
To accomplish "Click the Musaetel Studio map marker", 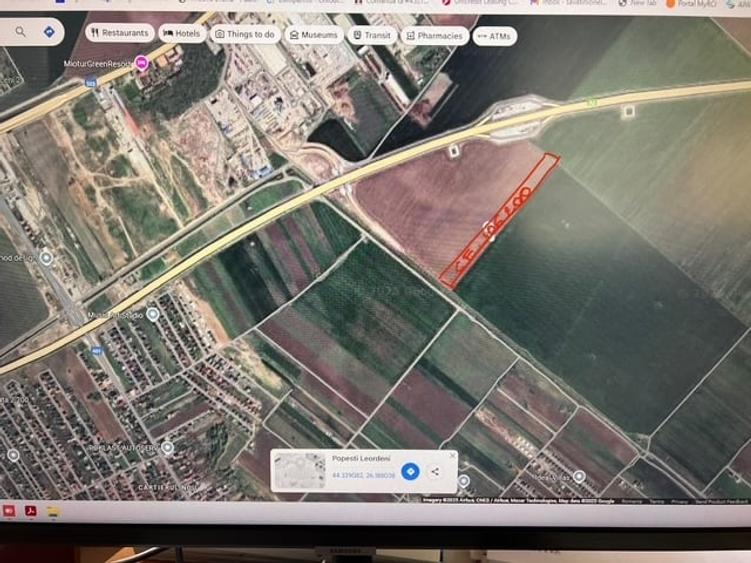I will pos(152,314).
